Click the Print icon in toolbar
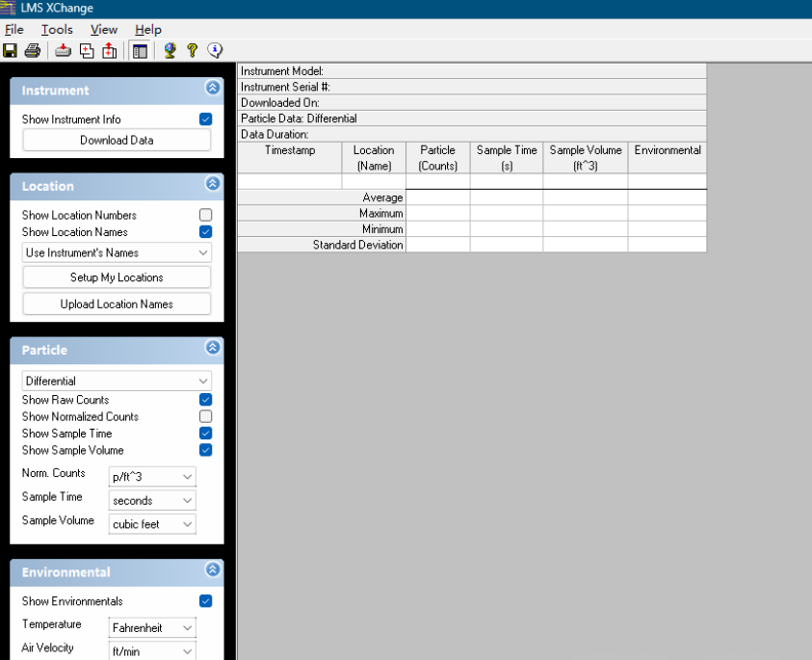The height and width of the screenshot is (660, 812). (32, 51)
